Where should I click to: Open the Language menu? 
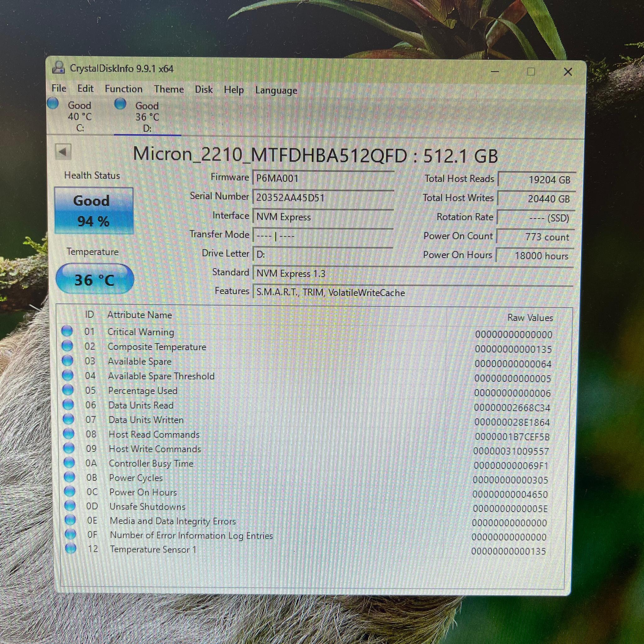coord(276,91)
